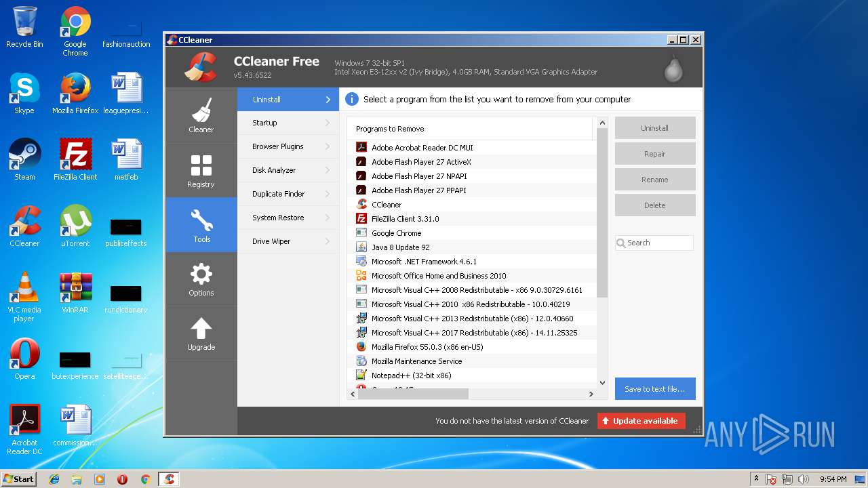The width and height of the screenshot is (868, 488).
Task: Click the Rename button
Action: pos(655,180)
